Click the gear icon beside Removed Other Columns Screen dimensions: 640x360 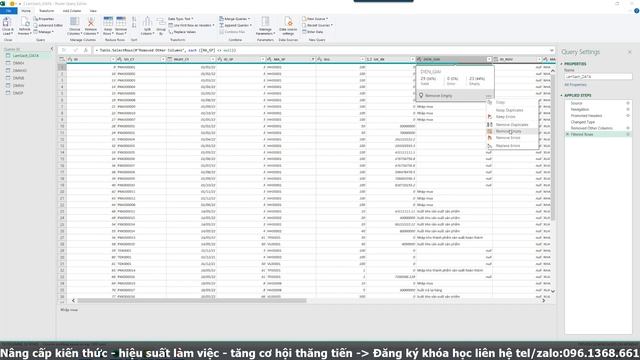point(628,128)
